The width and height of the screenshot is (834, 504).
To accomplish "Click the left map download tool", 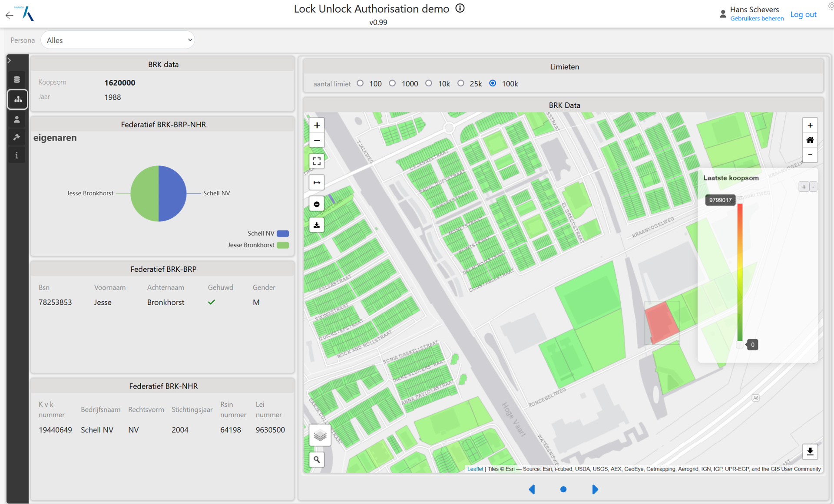I will tap(317, 225).
